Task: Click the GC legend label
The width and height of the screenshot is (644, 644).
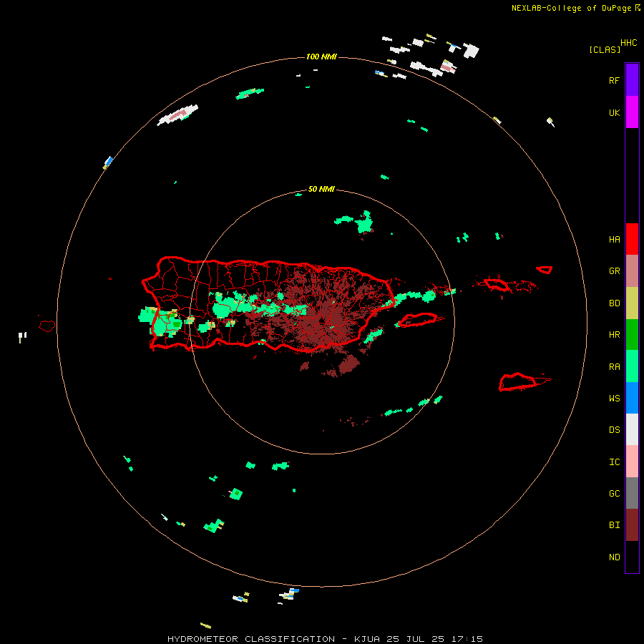Action: (614, 494)
